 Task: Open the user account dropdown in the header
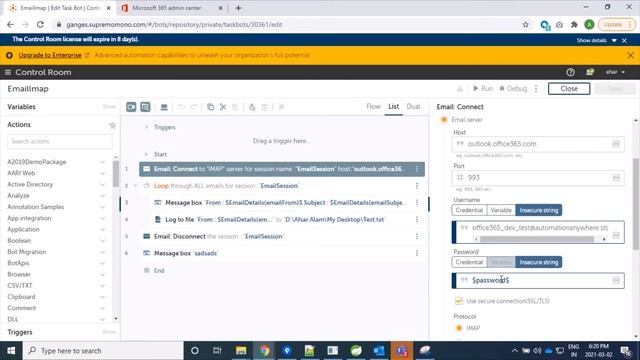615,72
